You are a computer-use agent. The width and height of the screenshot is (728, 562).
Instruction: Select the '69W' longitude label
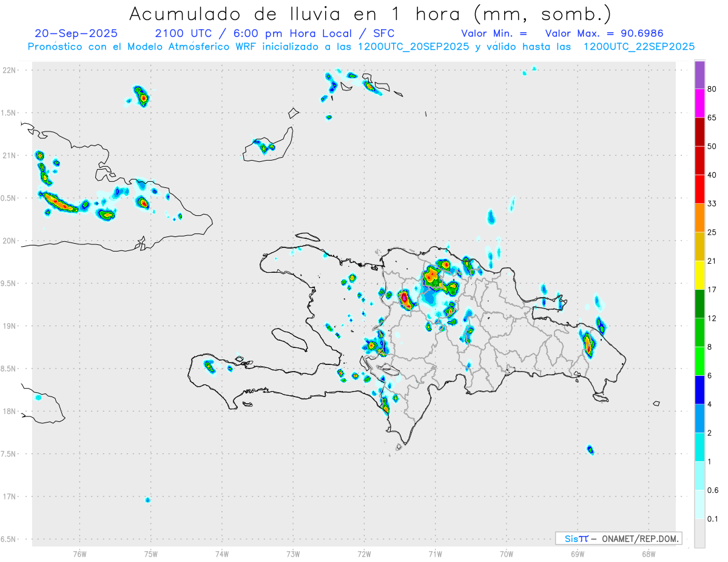point(578,554)
